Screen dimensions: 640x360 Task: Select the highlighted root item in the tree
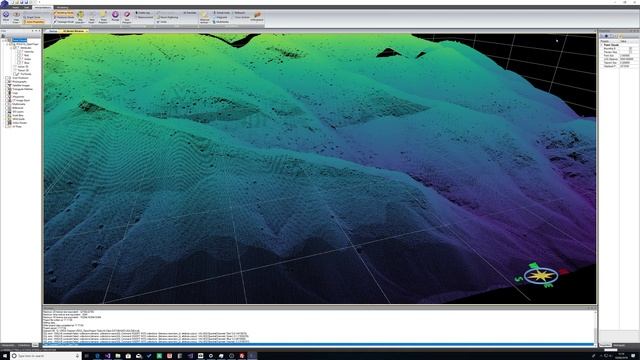[19, 40]
